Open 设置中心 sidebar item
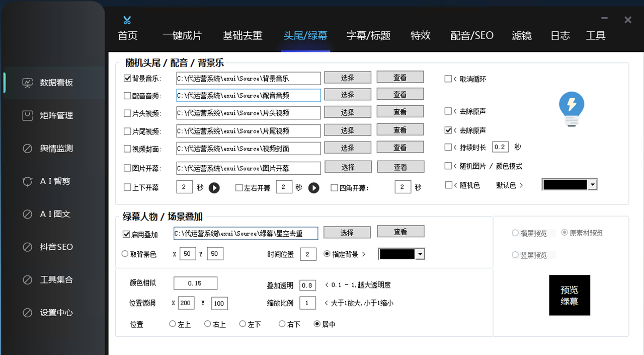644x355 pixels. coord(56,313)
